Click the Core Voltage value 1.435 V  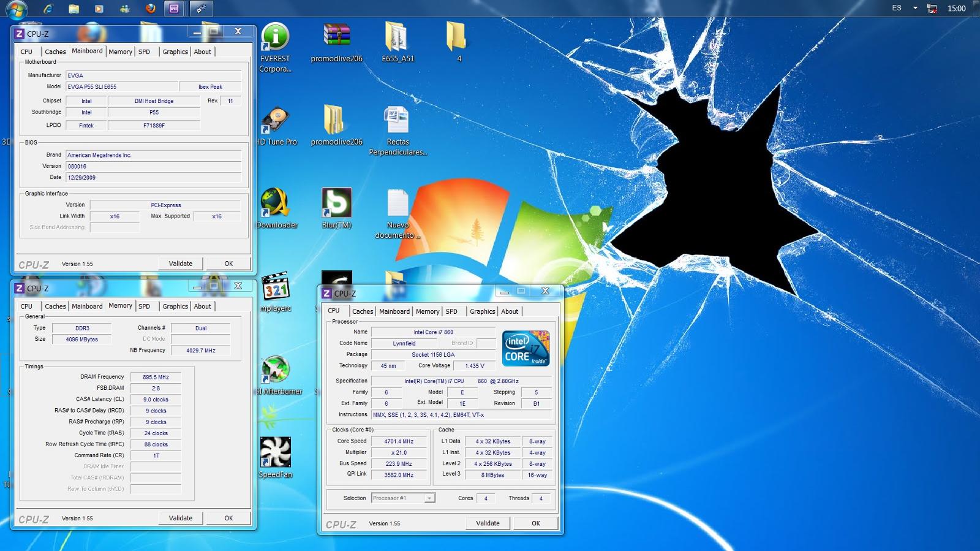[475, 366]
